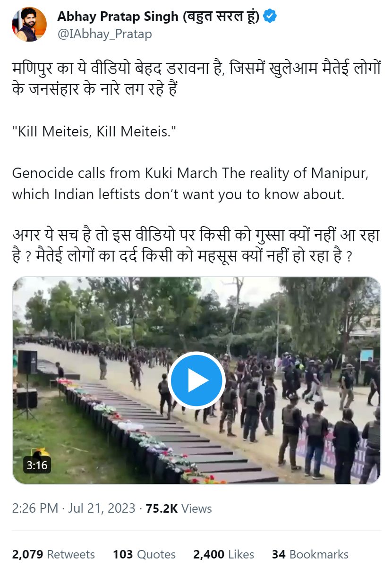Play the embedded Manipur video
This screenshot has width=392, height=575.
(x=196, y=381)
